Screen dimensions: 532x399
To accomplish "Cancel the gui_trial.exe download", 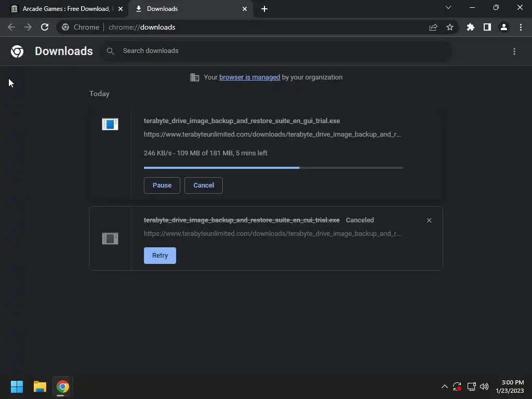I will (x=204, y=185).
